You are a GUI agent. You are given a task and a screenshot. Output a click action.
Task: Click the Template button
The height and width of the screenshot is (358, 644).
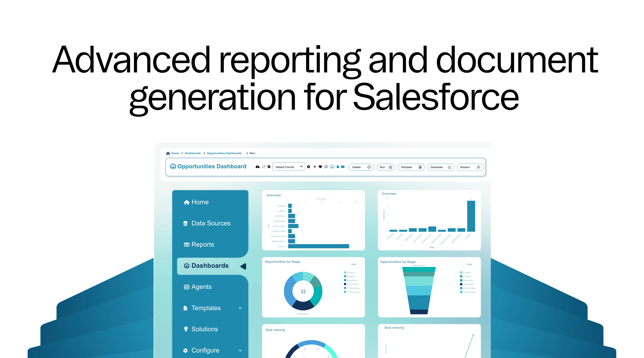[x=411, y=167]
